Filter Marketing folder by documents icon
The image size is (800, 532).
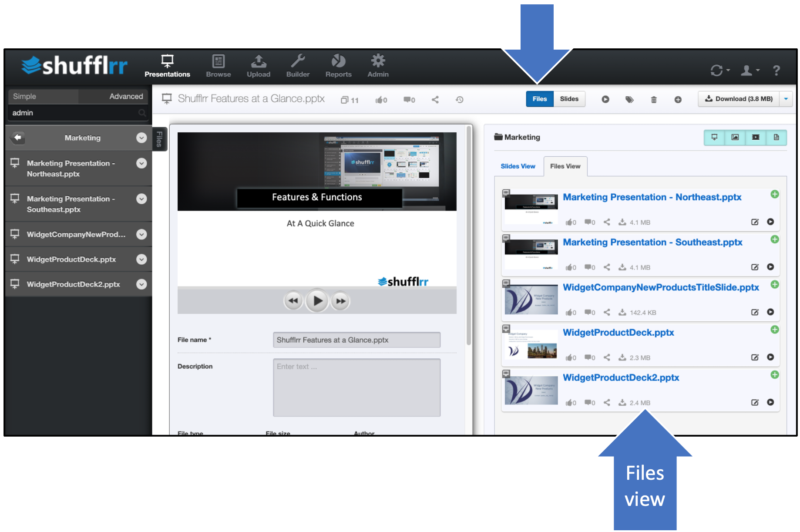point(776,137)
